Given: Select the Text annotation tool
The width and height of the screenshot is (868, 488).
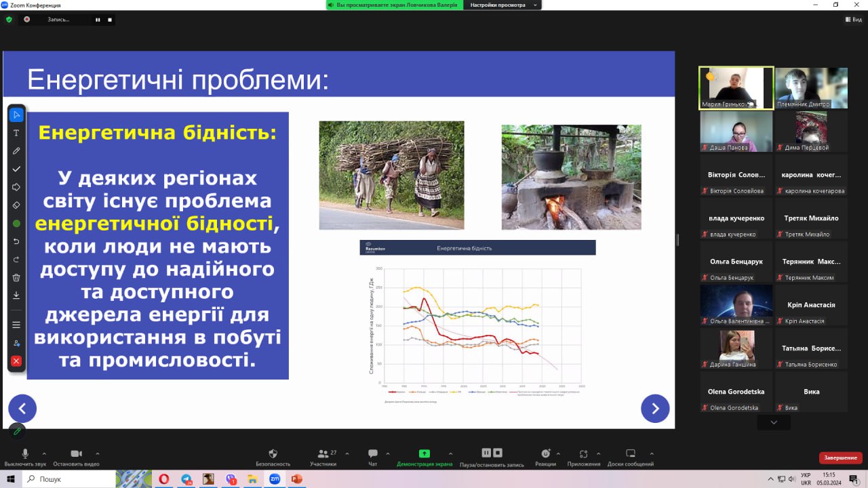Looking at the screenshot, I should tap(16, 133).
